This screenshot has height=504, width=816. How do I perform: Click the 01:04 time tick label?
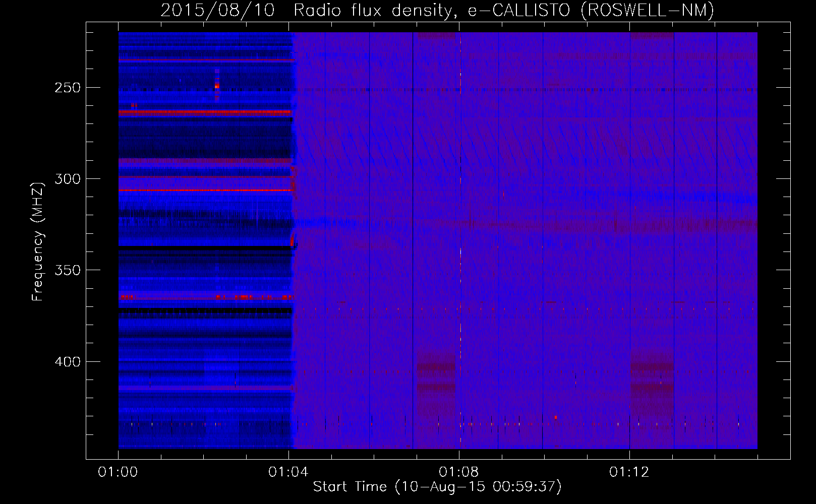[x=288, y=472]
